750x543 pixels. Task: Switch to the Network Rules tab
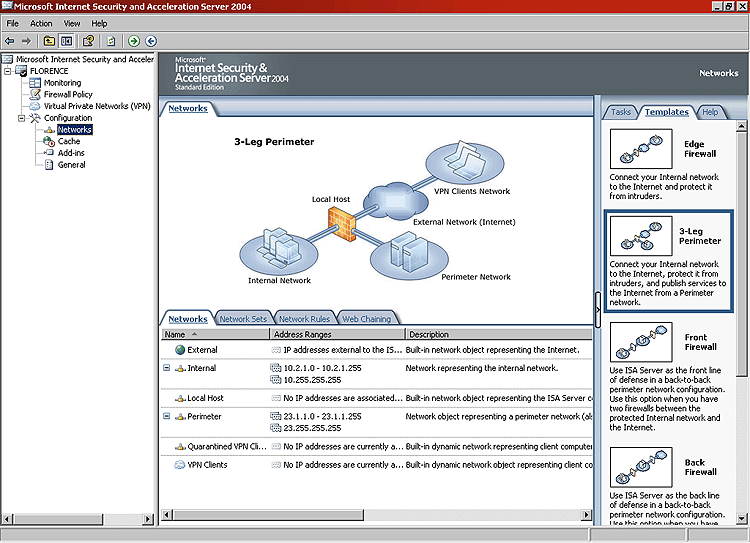tap(305, 319)
